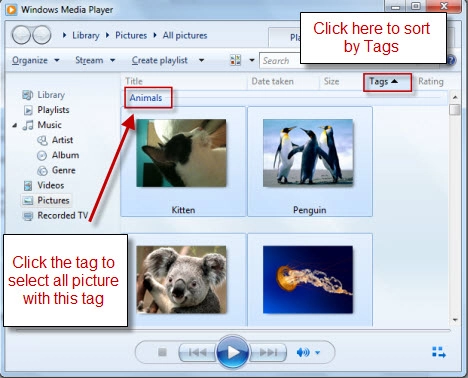The height and width of the screenshot is (378, 468).
Task: Select Pictures in navigation pane
Action: tap(53, 200)
